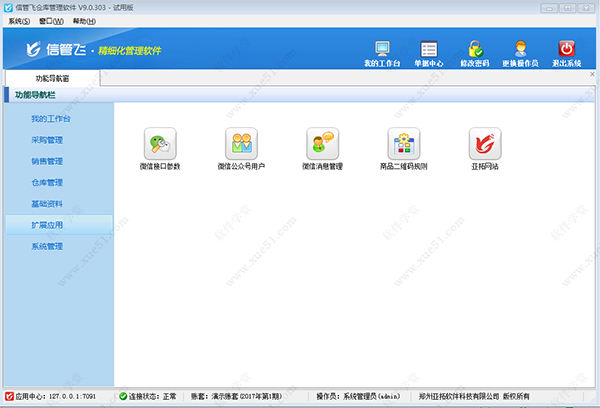The image size is (600, 408).
Task: Open 微信公众号用户 module
Action: coord(241,144)
